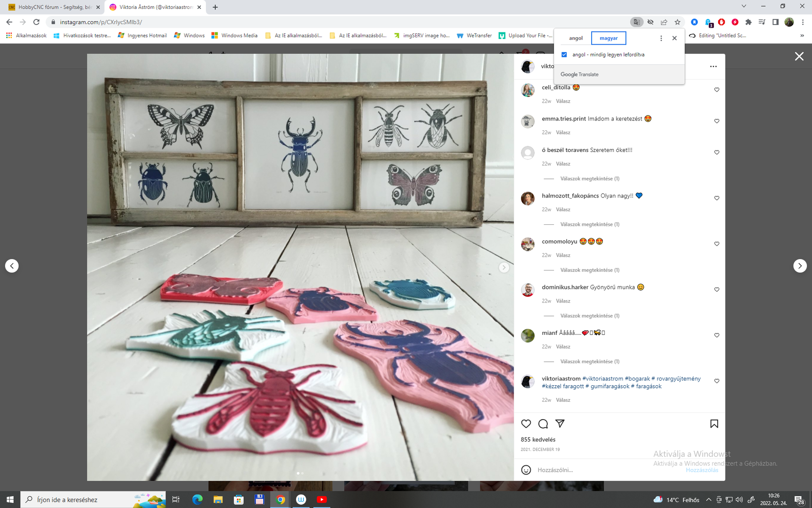Toggle 'angol - mindig legyen lefordítva' checkbox
This screenshot has width=812, height=508.
click(564, 55)
